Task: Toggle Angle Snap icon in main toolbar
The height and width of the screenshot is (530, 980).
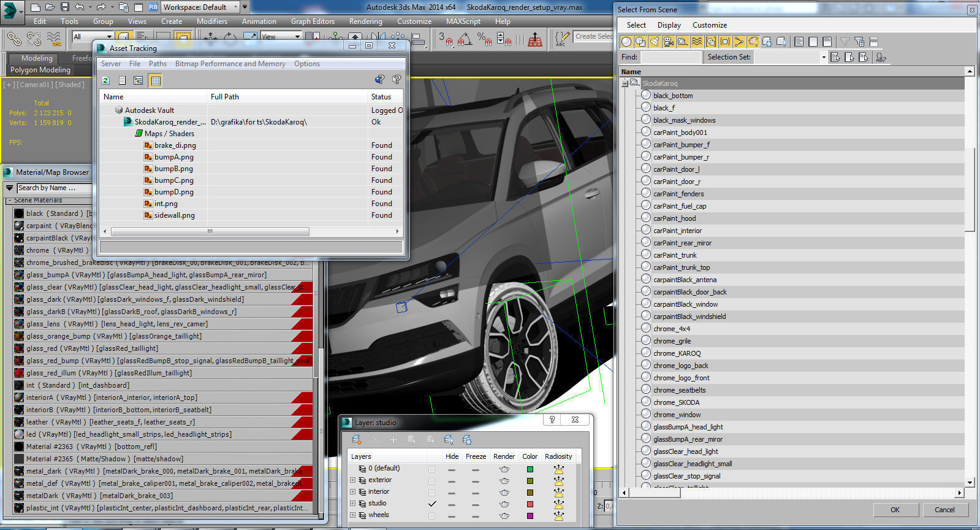Action: (x=465, y=39)
